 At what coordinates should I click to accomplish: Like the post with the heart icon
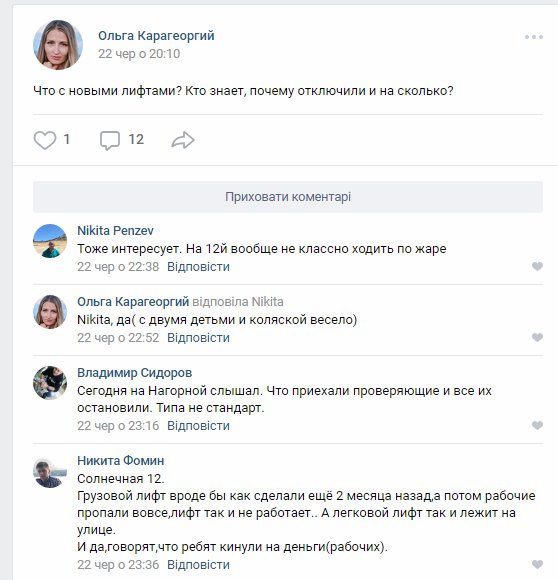coord(45,140)
